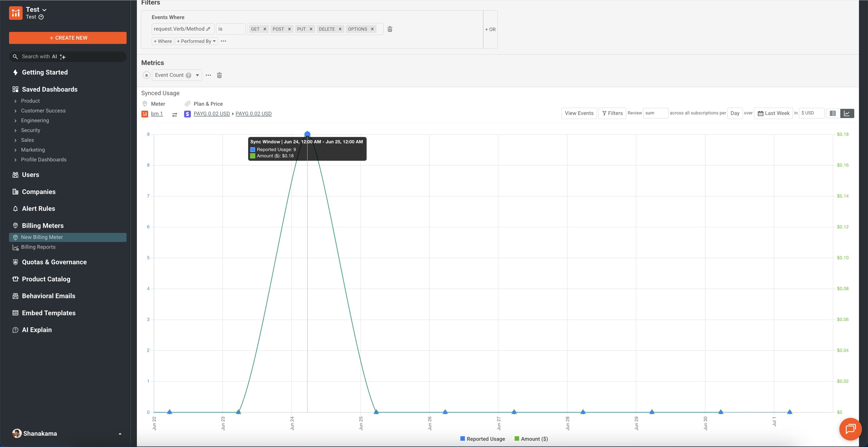Open the bm 1 meter link
Screen dimensions: 868x447
point(157,114)
